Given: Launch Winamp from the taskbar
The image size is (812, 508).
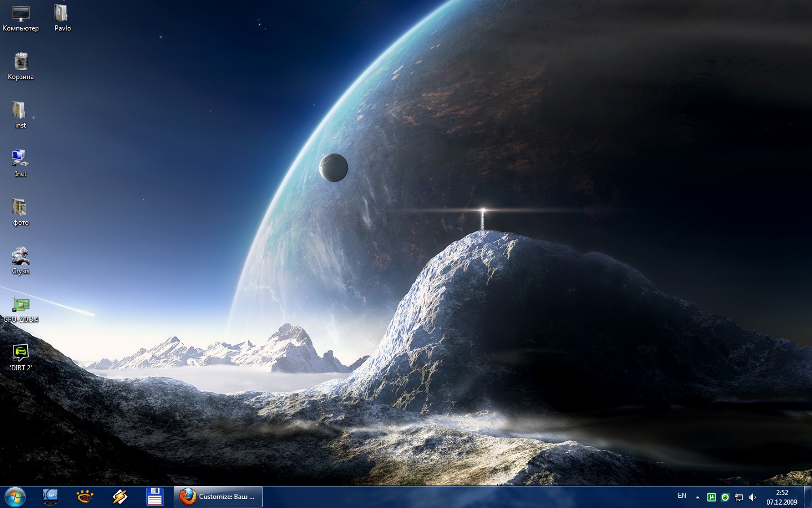Looking at the screenshot, I should click(120, 497).
